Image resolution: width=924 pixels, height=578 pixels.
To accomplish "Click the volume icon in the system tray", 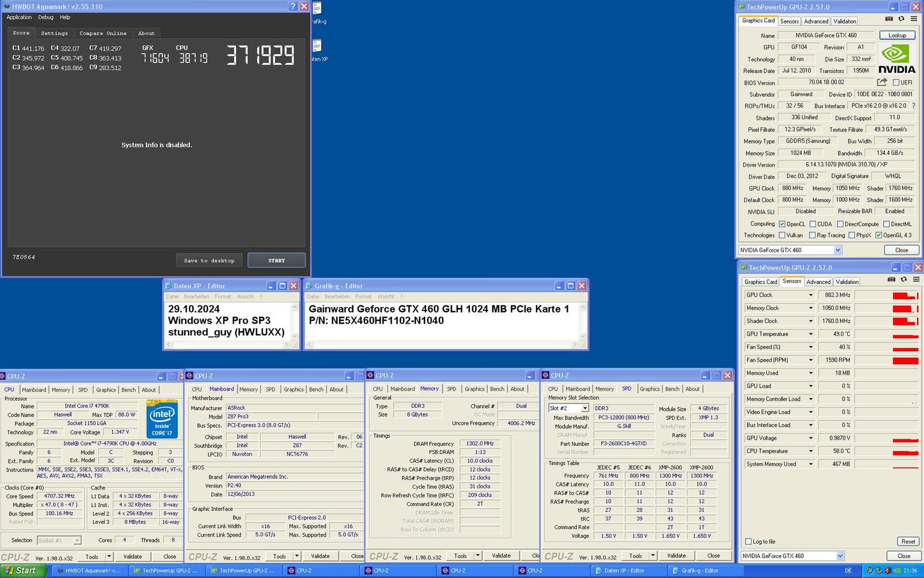I will (888, 571).
